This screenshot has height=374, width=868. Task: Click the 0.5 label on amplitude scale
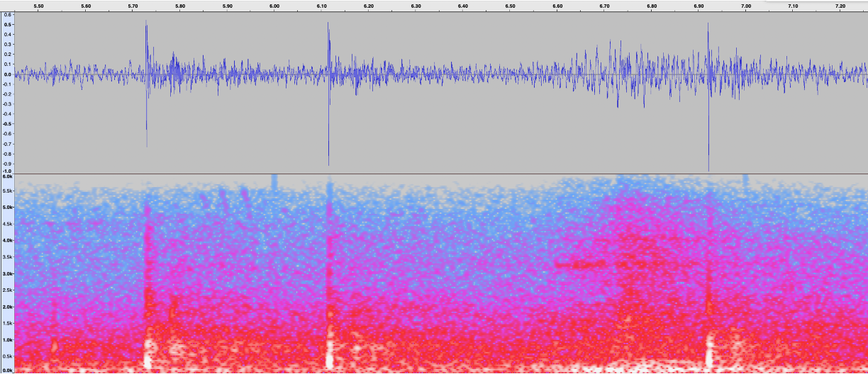coord(7,25)
